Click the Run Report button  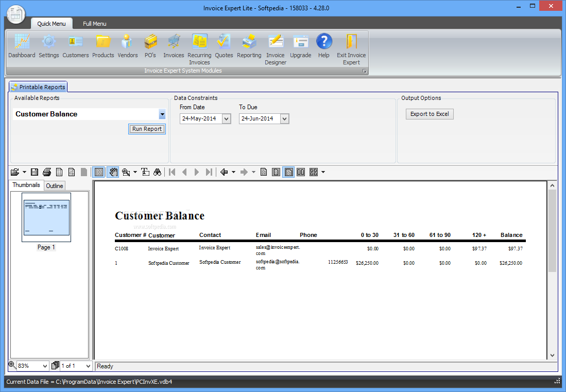[147, 129]
